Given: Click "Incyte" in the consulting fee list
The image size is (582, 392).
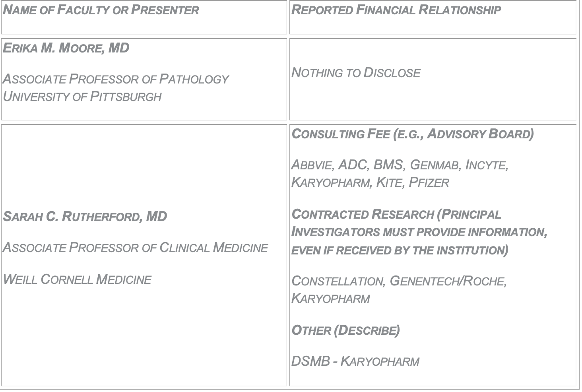Looking at the screenshot, I should click(486, 165).
